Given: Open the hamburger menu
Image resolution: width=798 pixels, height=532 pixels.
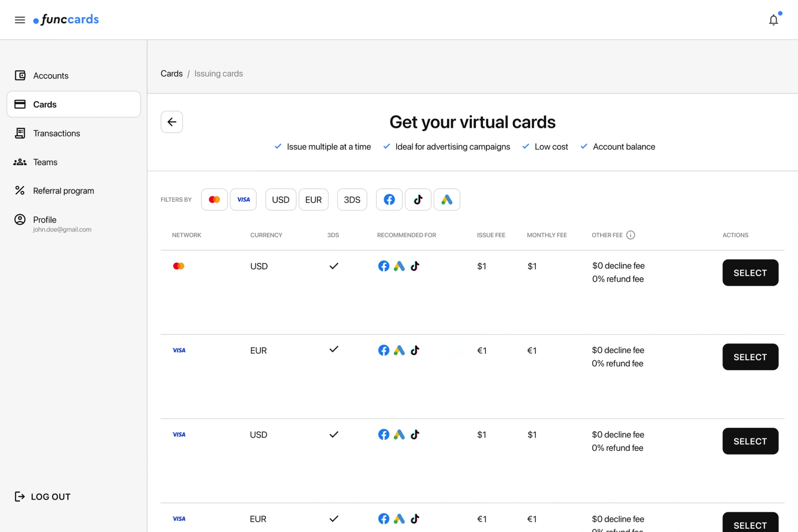Looking at the screenshot, I should 20,20.
